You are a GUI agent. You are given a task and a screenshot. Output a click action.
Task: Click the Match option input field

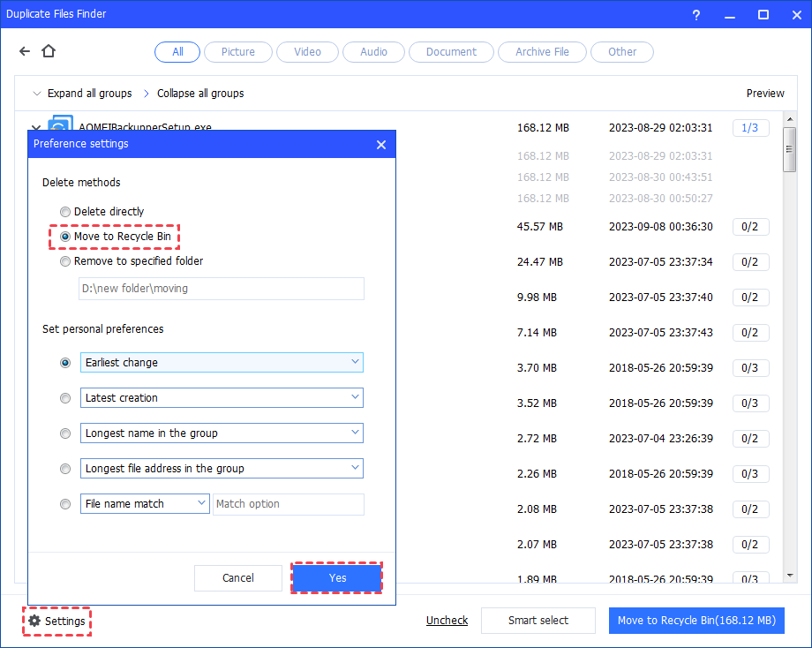(x=289, y=504)
